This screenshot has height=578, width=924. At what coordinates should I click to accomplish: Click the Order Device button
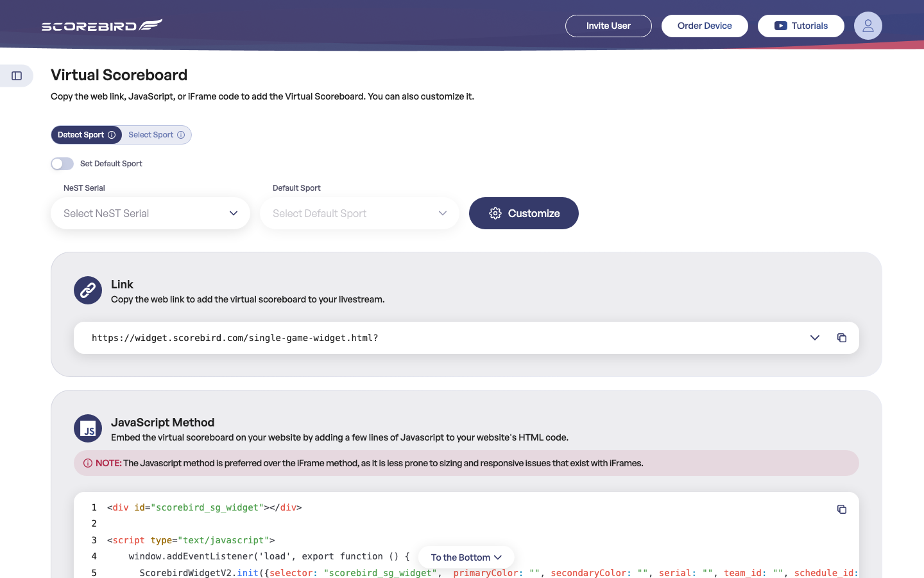coord(705,26)
